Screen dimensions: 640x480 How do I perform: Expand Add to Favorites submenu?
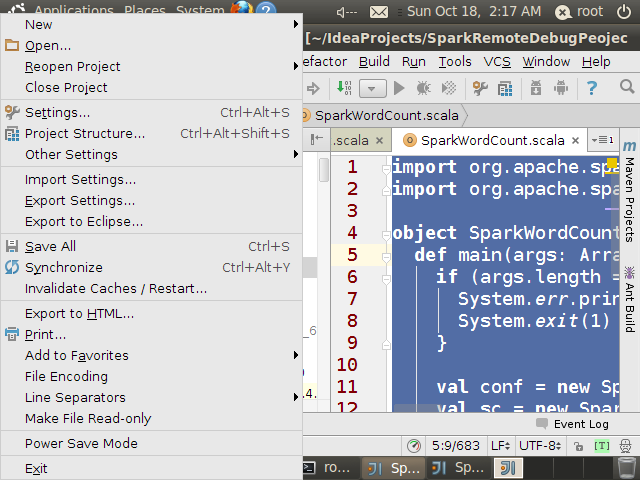tap(151, 356)
